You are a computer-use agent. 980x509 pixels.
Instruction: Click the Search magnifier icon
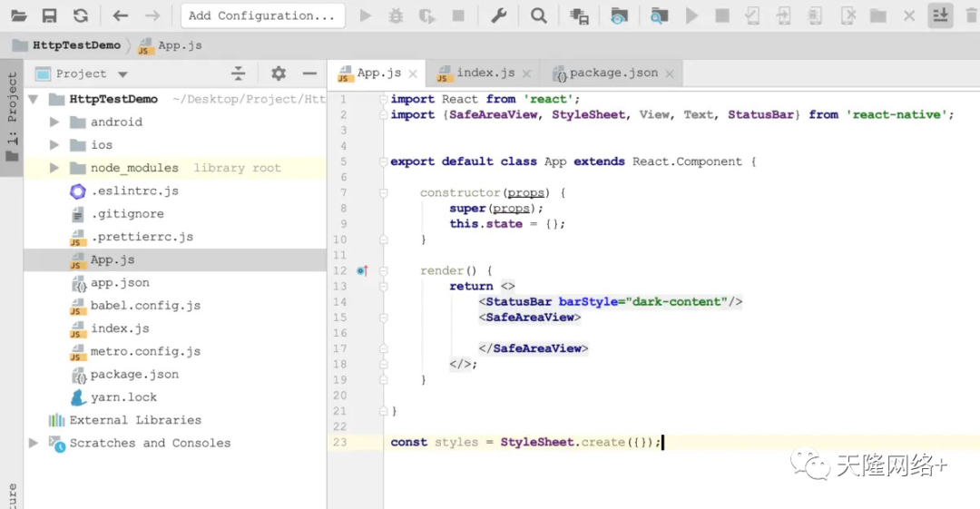coord(538,15)
